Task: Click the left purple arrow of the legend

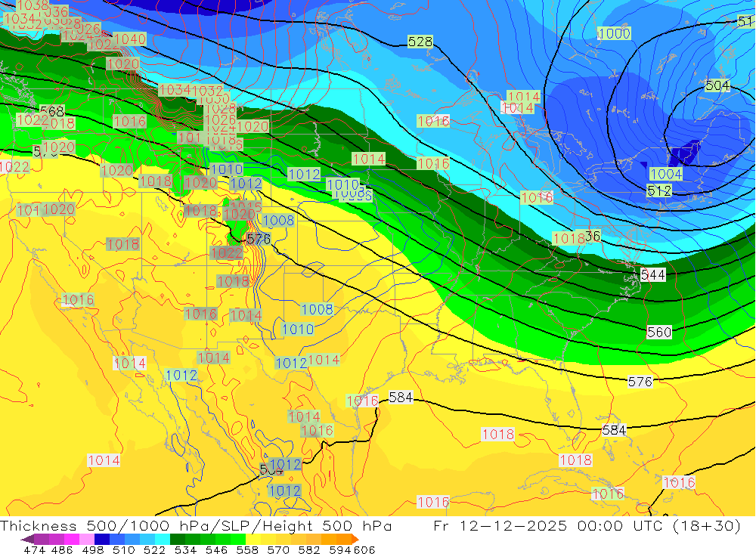Action: click(x=27, y=539)
